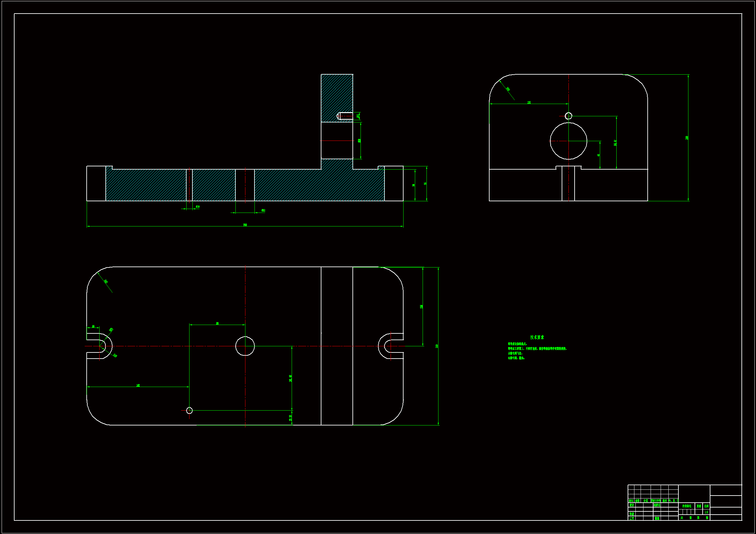The image size is (756, 534).
Task: Click the 重量 label cell in title block
Action: 698,506
